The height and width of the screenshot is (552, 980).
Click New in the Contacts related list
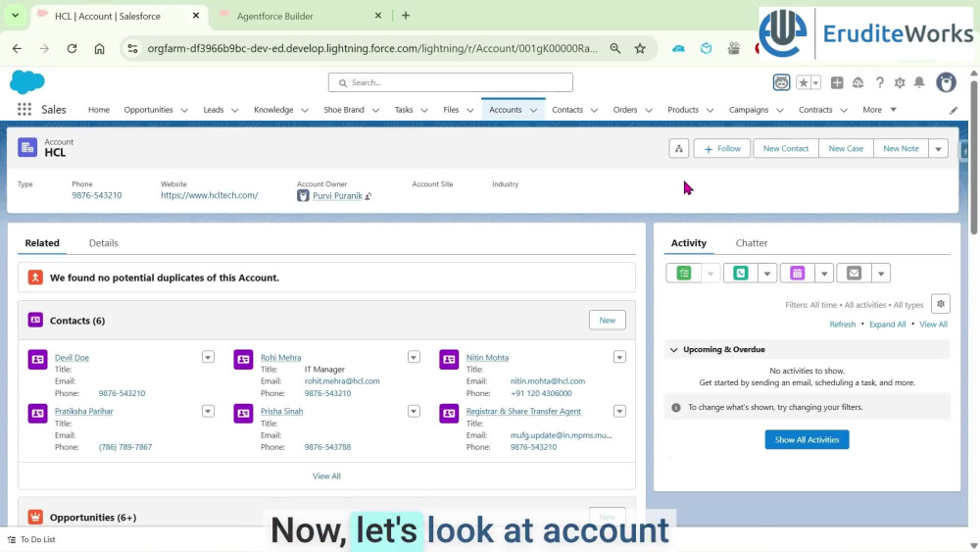click(x=607, y=320)
